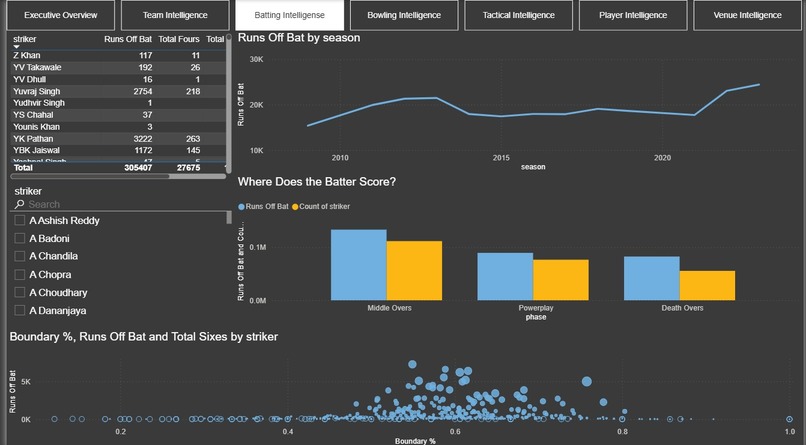Select YS Chahal in the table

pos(118,115)
